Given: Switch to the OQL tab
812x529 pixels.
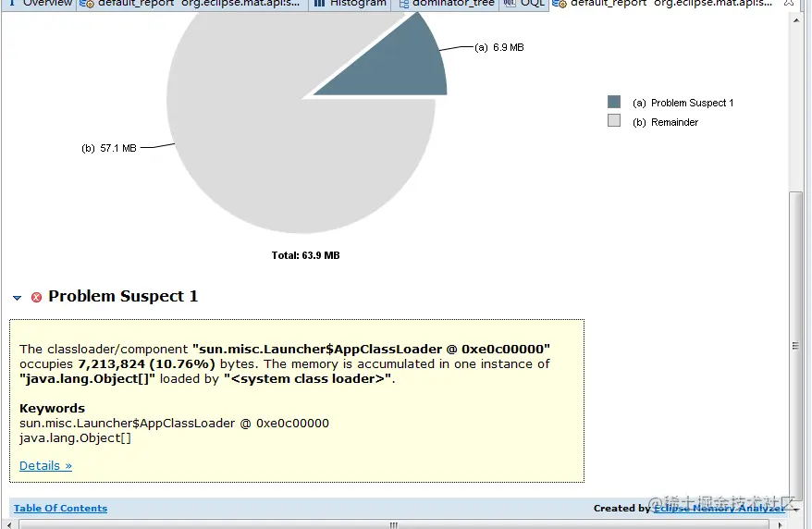Looking at the screenshot, I should tap(524, 4).
